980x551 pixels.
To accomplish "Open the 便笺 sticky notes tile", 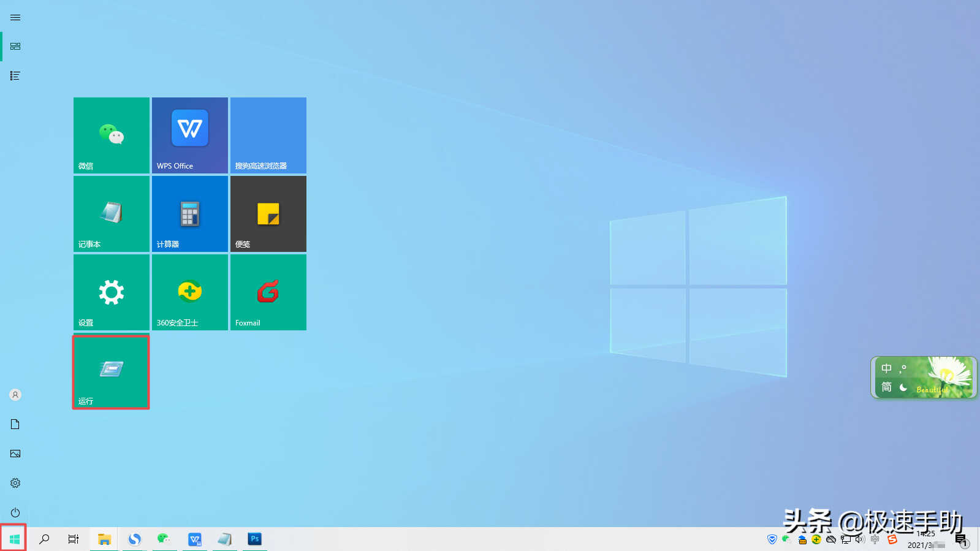I will point(268,214).
